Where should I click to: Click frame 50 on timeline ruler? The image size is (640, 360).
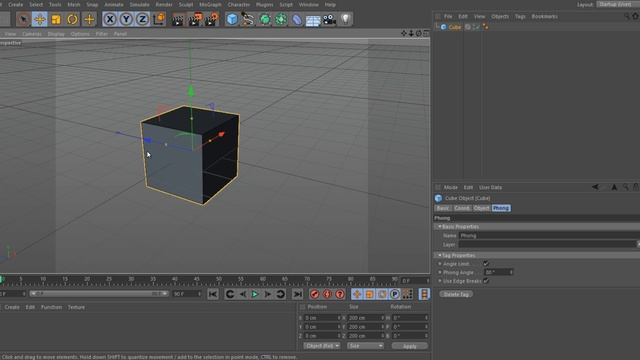click(x=218, y=280)
